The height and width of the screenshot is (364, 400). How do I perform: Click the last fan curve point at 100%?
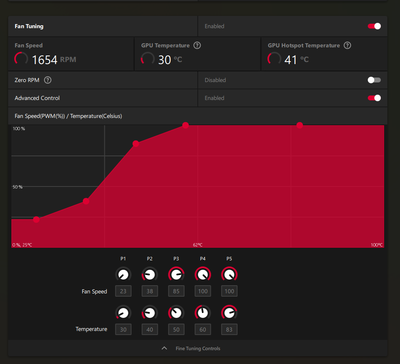(300, 125)
